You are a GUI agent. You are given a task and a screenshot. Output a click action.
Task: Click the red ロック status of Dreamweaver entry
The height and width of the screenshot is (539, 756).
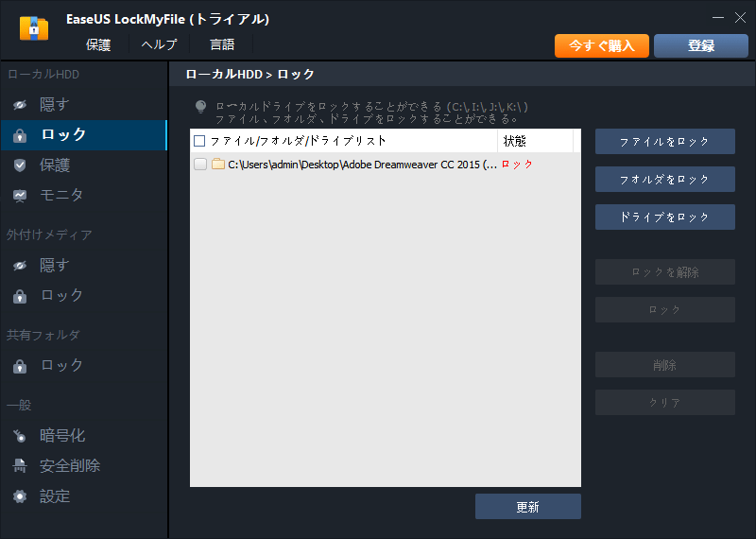517,165
